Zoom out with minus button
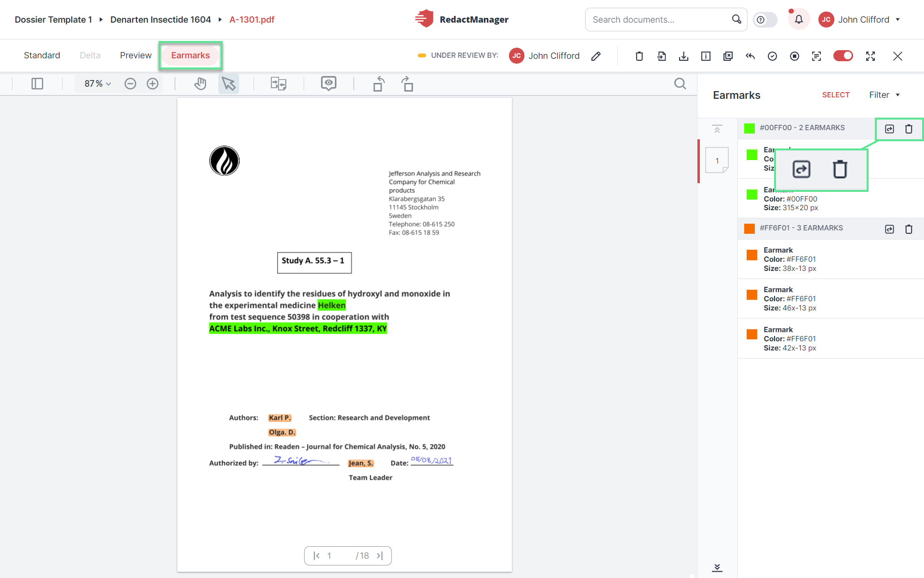 pyautogui.click(x=130, y=84)
